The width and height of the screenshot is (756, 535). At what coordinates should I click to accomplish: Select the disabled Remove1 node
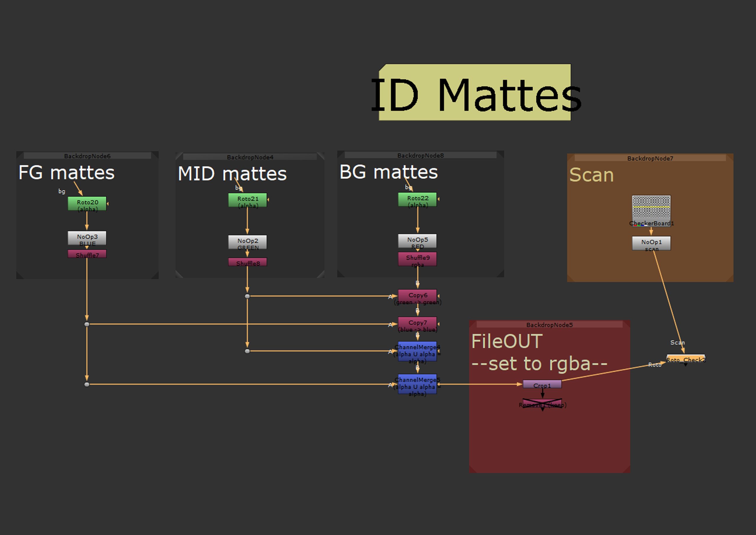click(542, 403)
